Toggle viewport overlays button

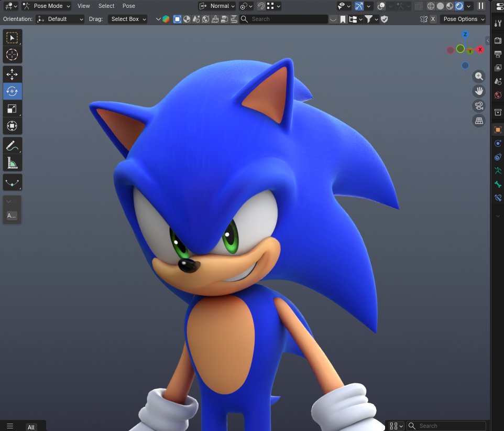click(x=381, y=6)
